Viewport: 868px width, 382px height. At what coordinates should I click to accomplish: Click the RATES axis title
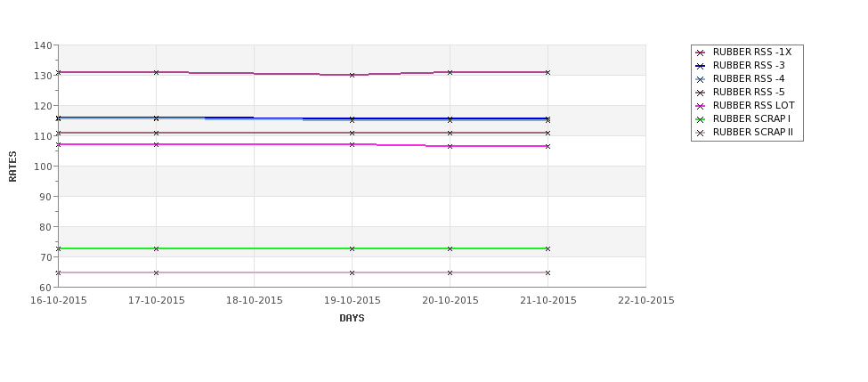point(12,167)
